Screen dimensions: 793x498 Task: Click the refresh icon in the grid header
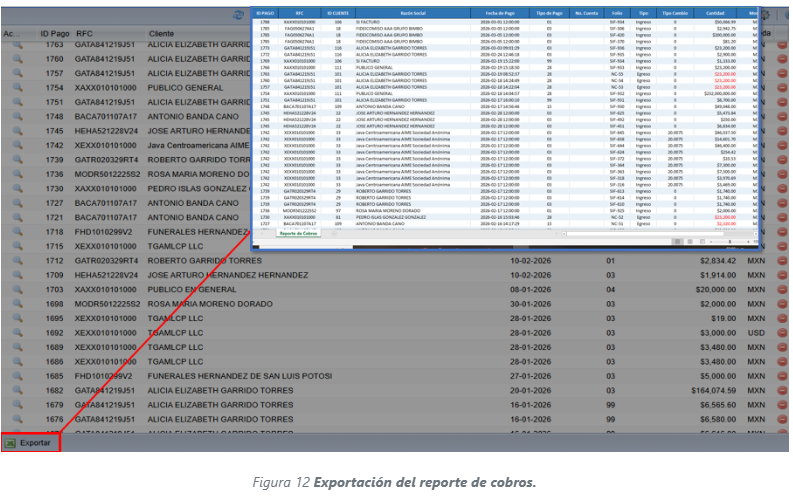tap(238, 16)
